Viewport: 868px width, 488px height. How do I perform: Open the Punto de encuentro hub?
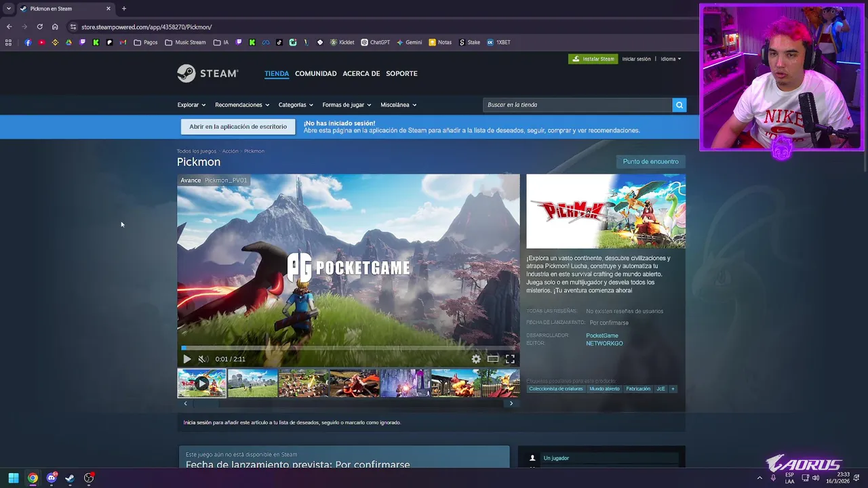pos(650,161)
